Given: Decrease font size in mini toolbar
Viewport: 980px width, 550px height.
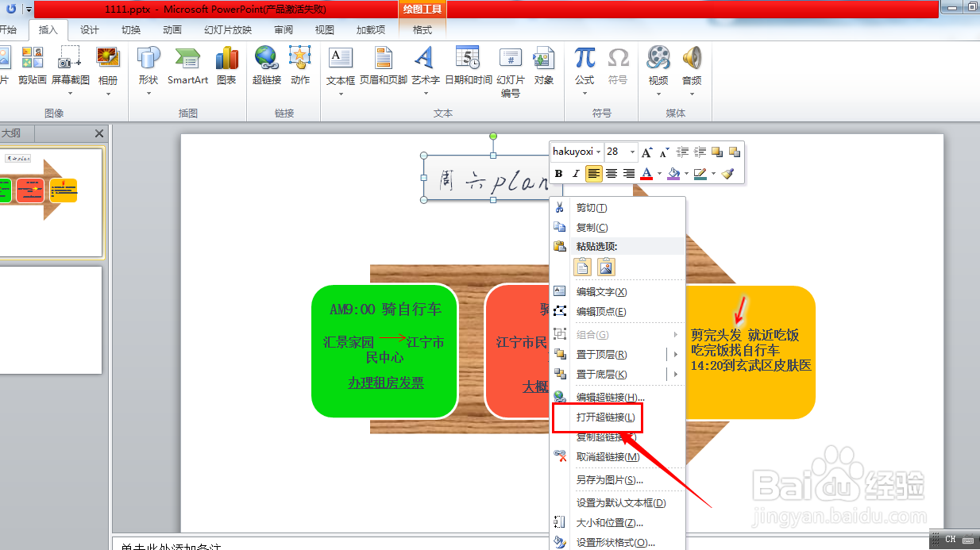Looking at the screenshot, I should point(665,152).
